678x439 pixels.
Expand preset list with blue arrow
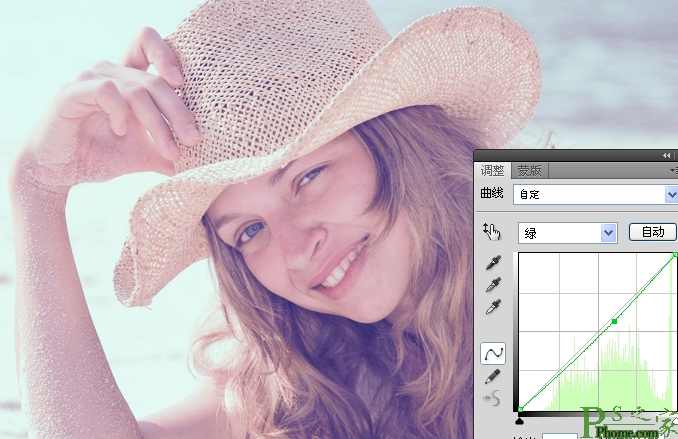coord(671,195)
